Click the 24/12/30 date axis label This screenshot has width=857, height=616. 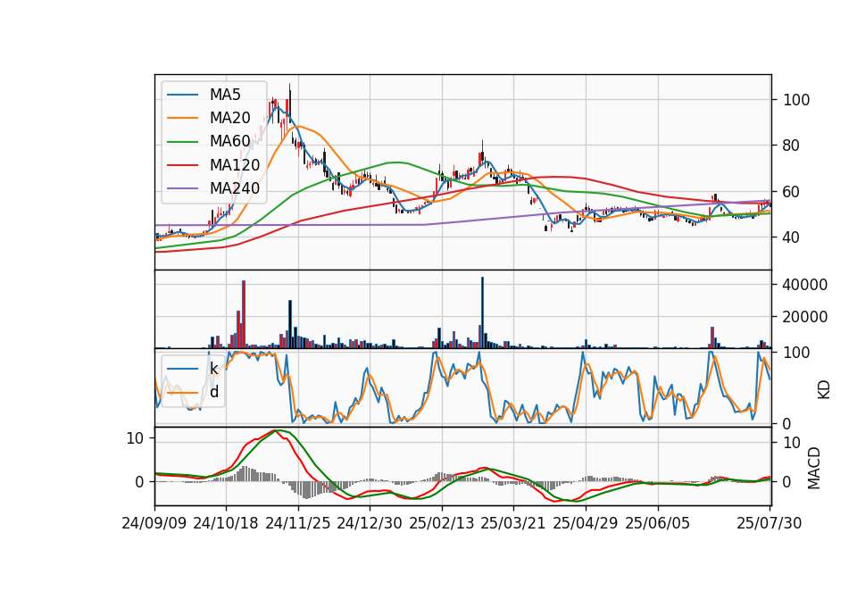click(370, 523)
